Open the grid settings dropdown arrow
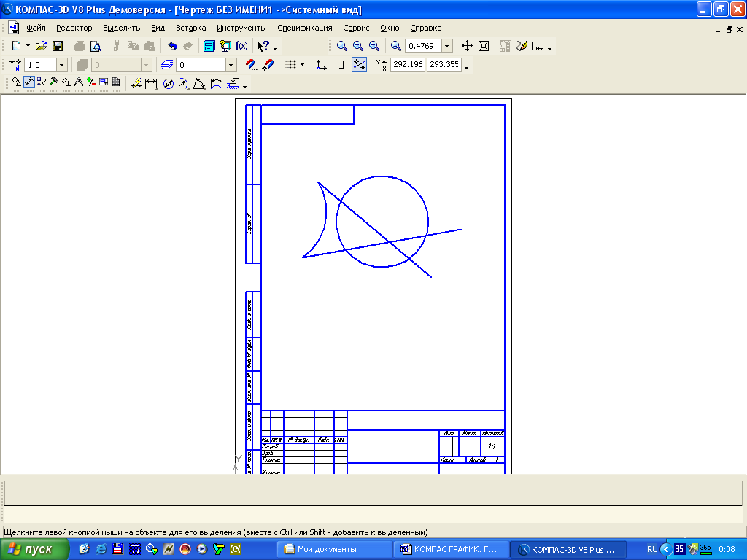 pos(302,65)
